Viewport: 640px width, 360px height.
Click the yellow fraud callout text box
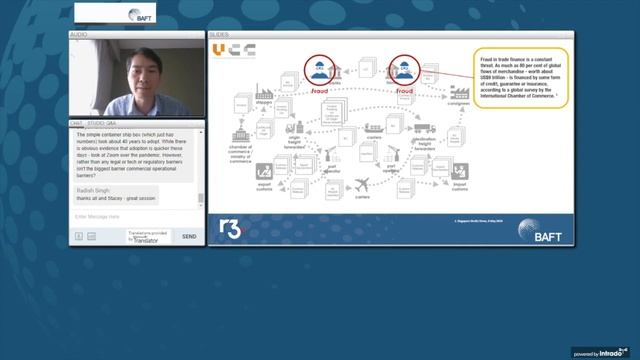tap(521, 78)
